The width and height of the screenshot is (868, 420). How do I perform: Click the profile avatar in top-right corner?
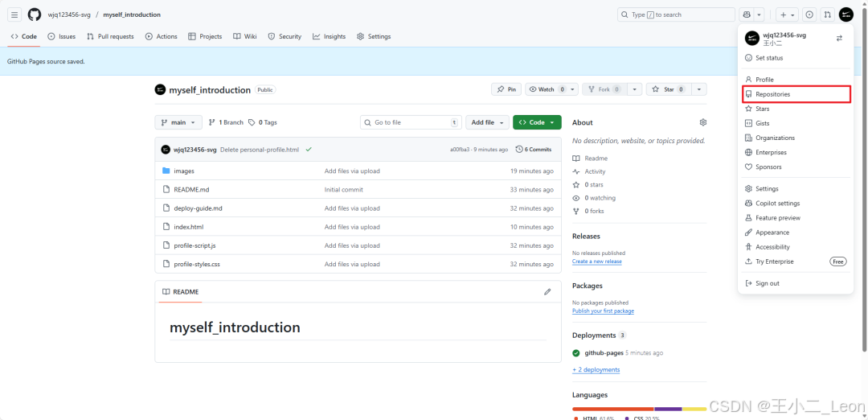845,14
